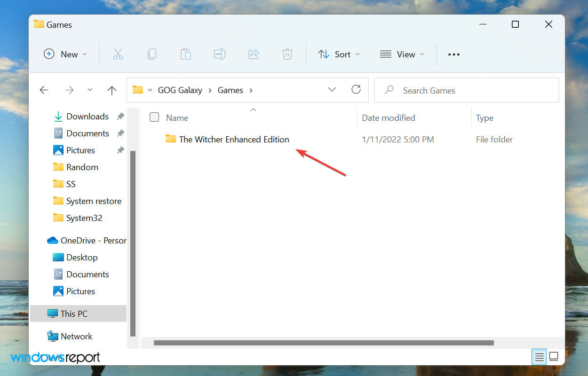The height and width of the screenshot is (376, 588).
Task: Click pin icon next to Pictures
Action: [x=120, y=150]
